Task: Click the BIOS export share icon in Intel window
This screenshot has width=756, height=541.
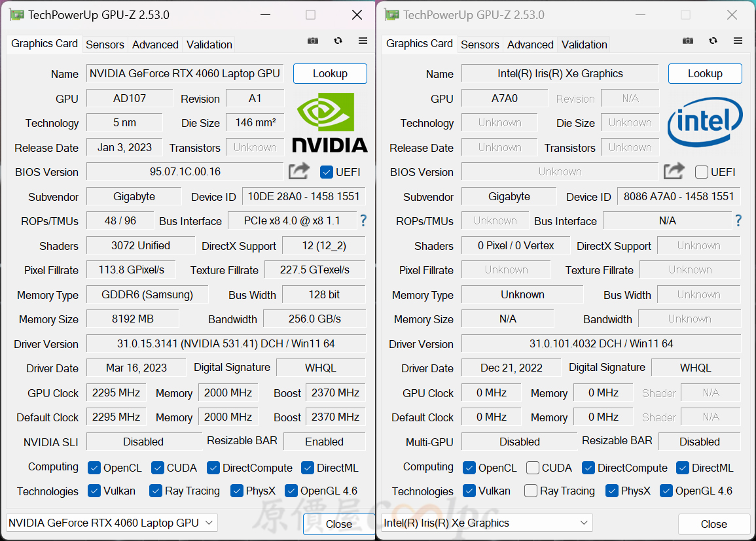Action: pos(674,171)
